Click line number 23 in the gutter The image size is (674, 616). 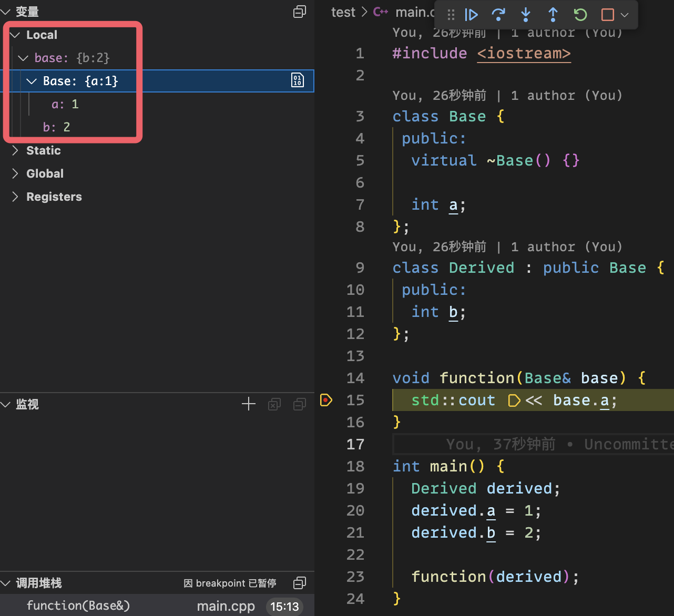point(355,577)
